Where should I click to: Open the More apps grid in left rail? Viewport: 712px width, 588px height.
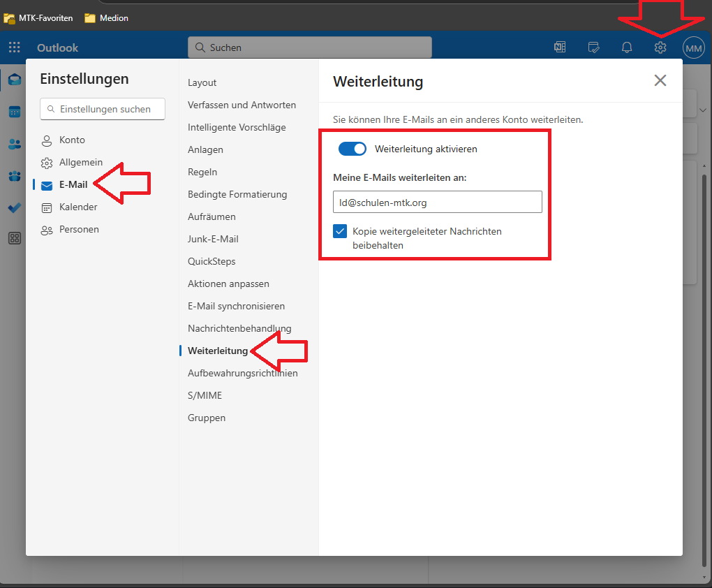[x=14, y=238]
